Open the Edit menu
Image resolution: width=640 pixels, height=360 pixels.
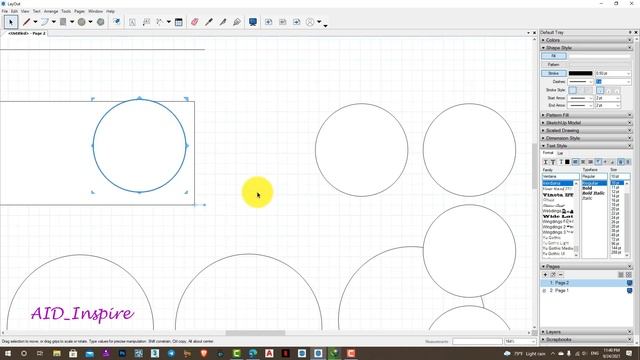click(x=14, y=11)
